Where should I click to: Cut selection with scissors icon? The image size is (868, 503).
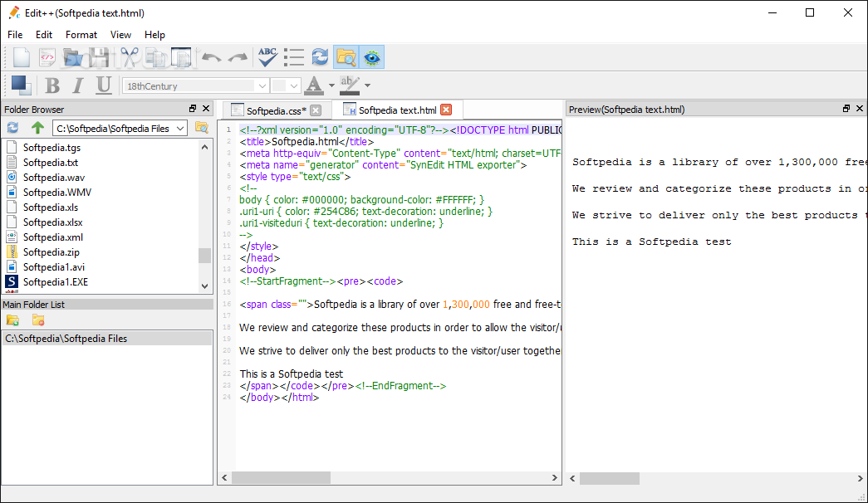[x=129, y=57]
